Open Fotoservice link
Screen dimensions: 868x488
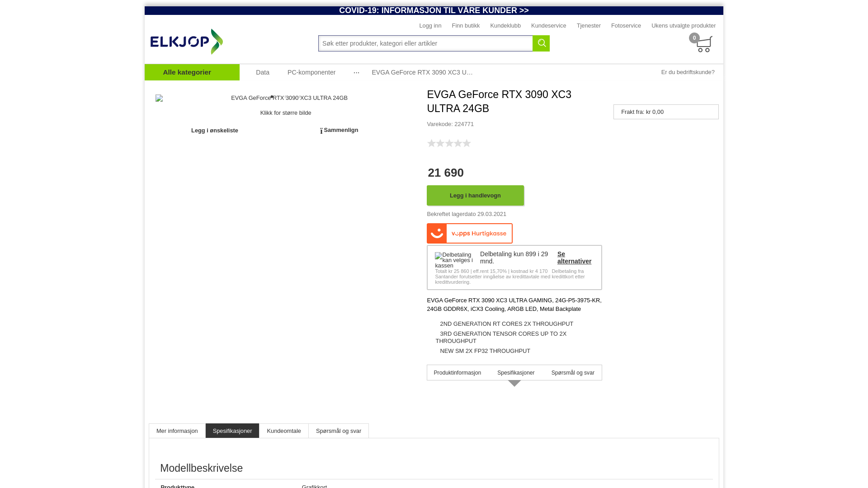626,26
